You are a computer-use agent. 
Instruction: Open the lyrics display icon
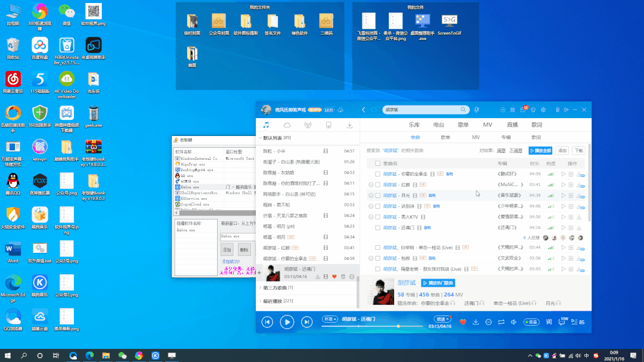click(x=549, y=322)
